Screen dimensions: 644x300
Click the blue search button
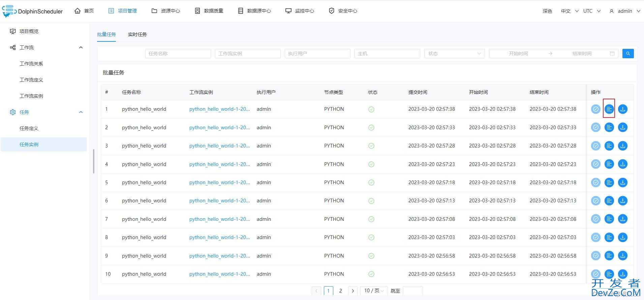[x=628, y=54]
